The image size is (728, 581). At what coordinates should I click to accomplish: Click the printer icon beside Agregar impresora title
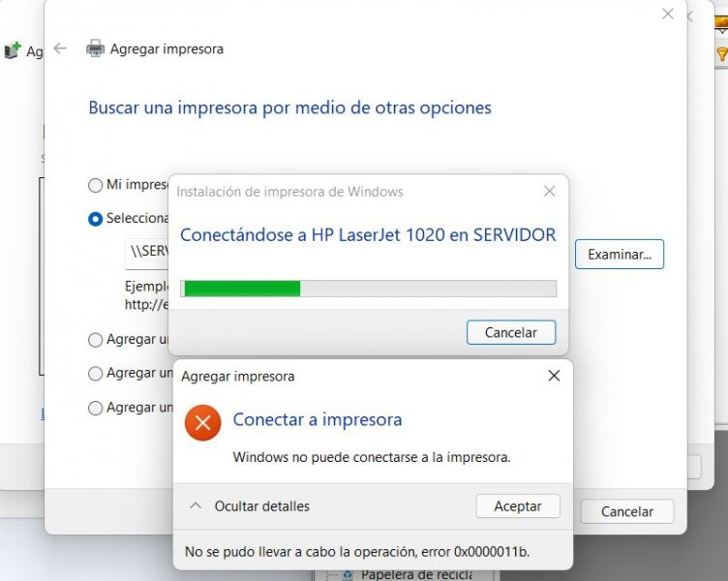(95, 48)
